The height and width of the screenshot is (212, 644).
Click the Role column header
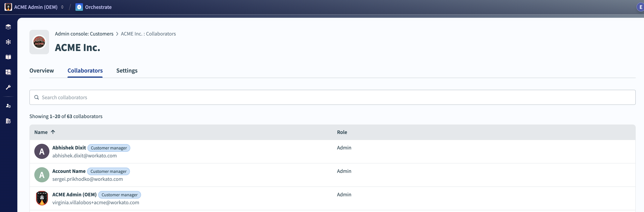[342, 132]
